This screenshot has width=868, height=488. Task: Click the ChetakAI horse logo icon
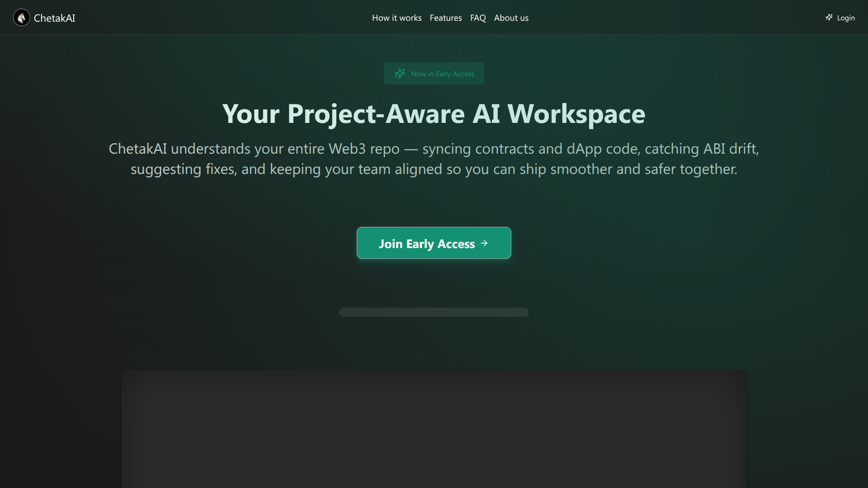[21, 18]
